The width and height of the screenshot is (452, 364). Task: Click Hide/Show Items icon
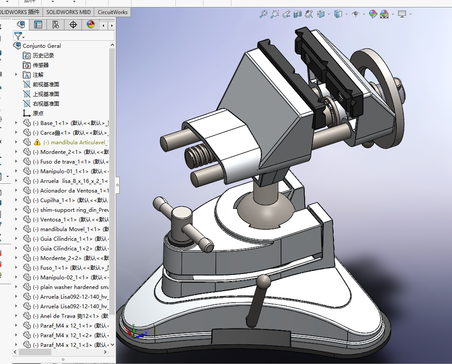pos(355,14)
